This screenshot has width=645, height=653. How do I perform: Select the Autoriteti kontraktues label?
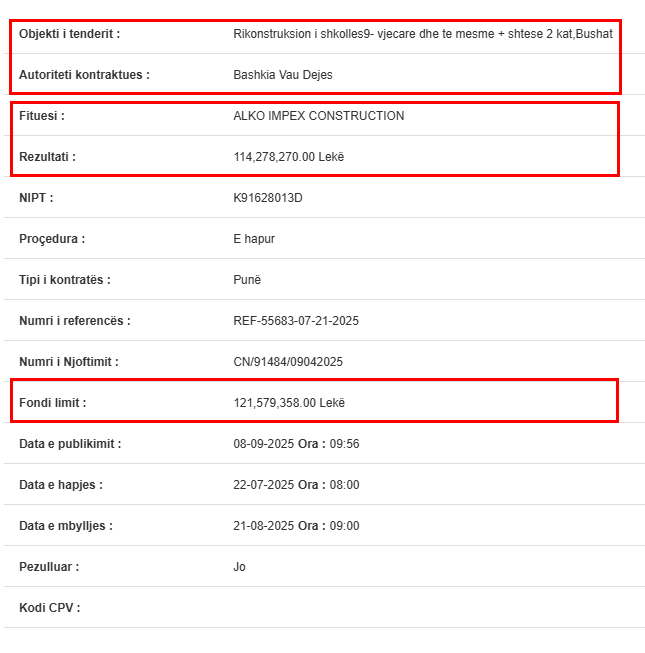[84, 75]
